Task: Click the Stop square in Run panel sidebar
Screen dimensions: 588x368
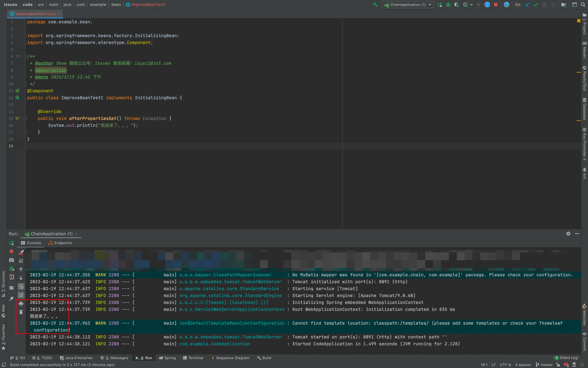Action: 11,251
